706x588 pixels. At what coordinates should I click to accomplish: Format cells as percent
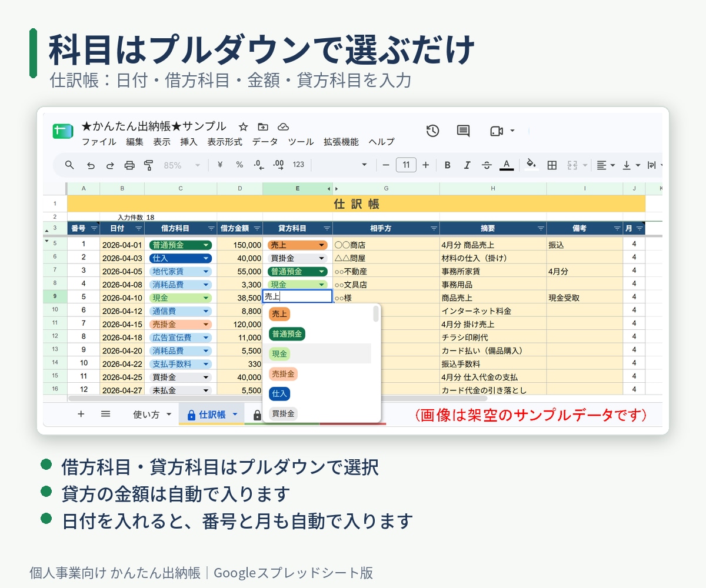tap(239, 165)
